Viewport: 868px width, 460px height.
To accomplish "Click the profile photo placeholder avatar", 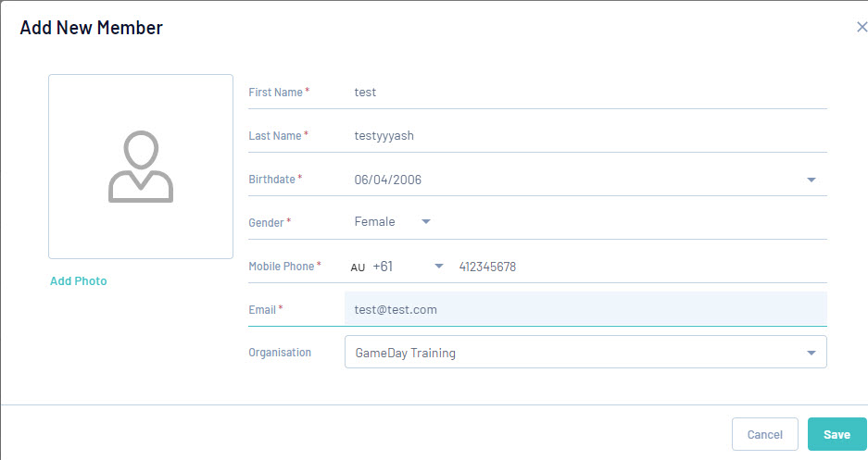I will (x=141, y=167).
